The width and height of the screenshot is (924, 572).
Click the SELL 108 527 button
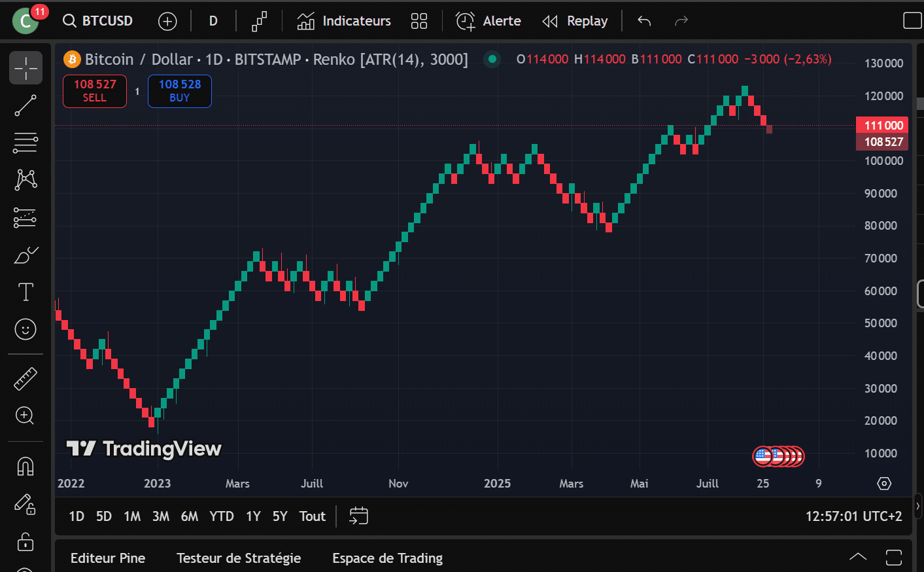click(95, 91)
